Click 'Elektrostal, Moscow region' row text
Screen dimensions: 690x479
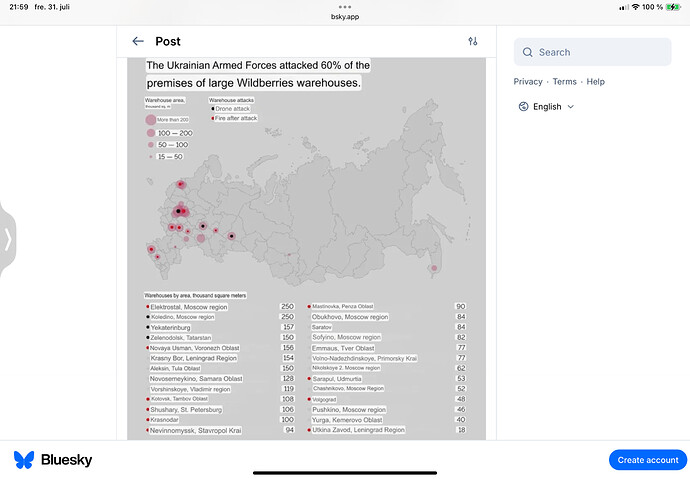click(x=188, y=307)
